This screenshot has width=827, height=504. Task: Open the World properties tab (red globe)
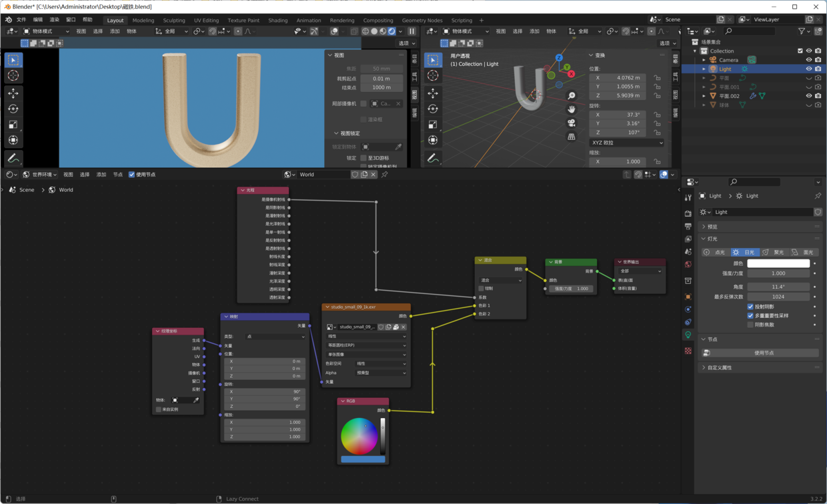[x=688, y=265]
